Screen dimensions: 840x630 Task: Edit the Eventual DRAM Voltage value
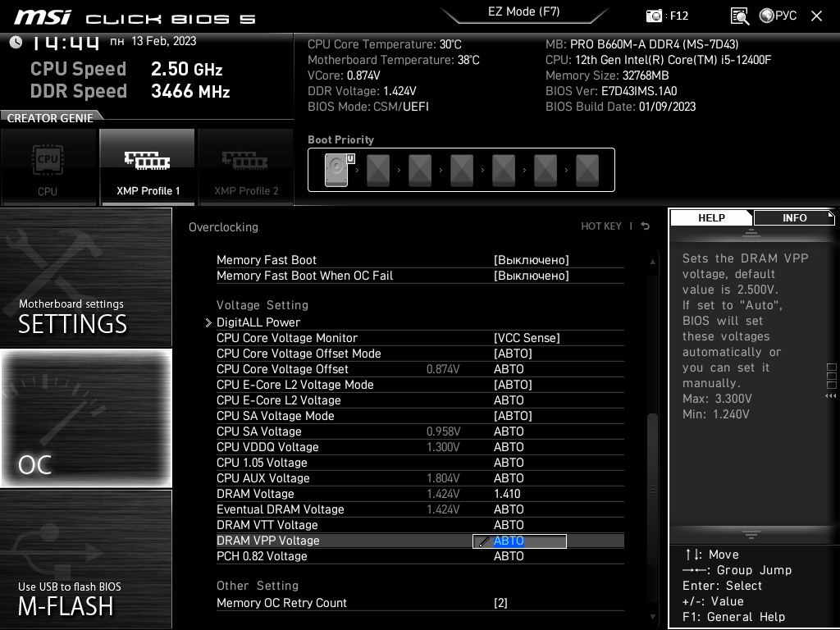(509, 509)
